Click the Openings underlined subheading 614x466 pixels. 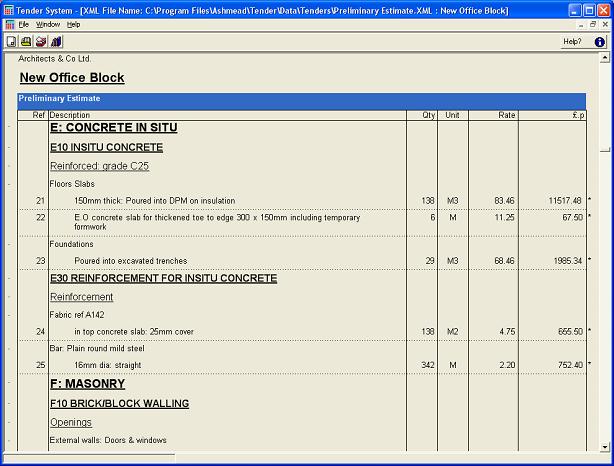(71, 423)
